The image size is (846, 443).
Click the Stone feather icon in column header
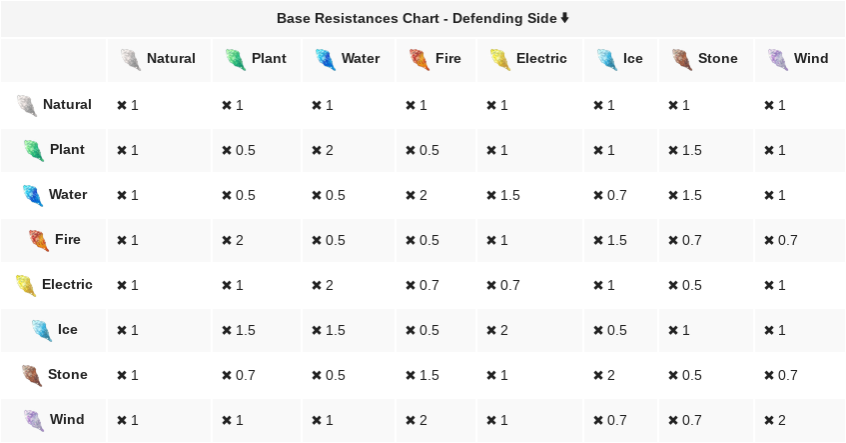(x=682, y=59)
